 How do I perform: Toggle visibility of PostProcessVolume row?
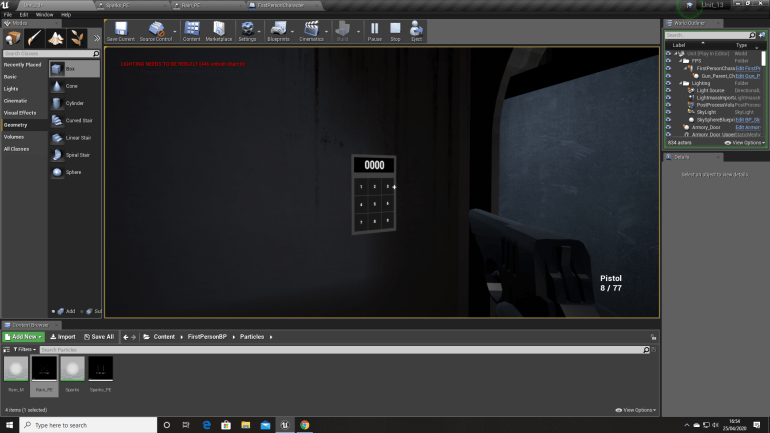click(668, 105)
